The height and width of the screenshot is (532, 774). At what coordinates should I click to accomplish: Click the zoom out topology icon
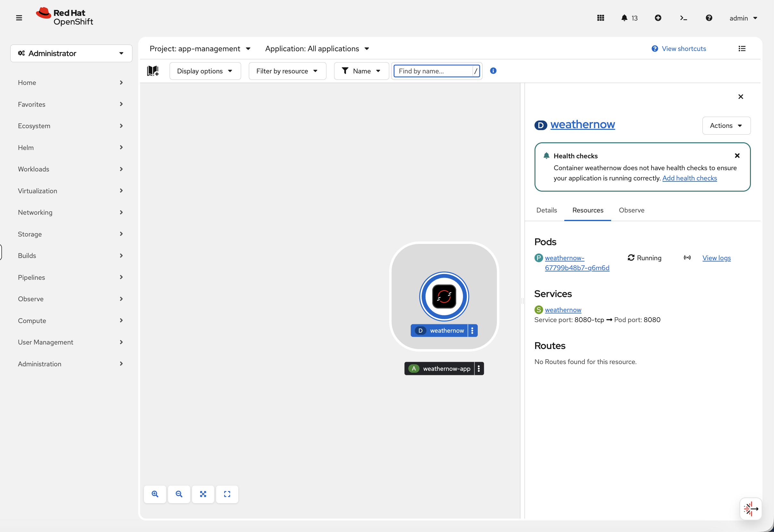pyautogui.click(x=179, y=494)
